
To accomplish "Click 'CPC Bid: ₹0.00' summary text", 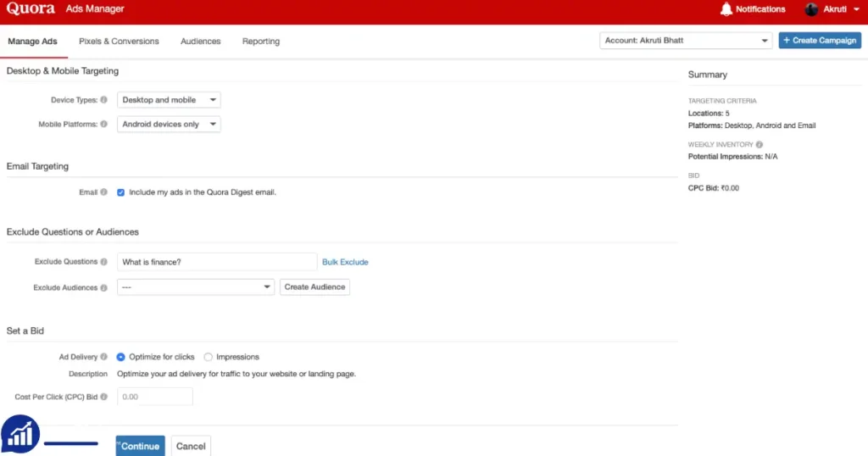I will pyautogui.click(x=714, y=188).
